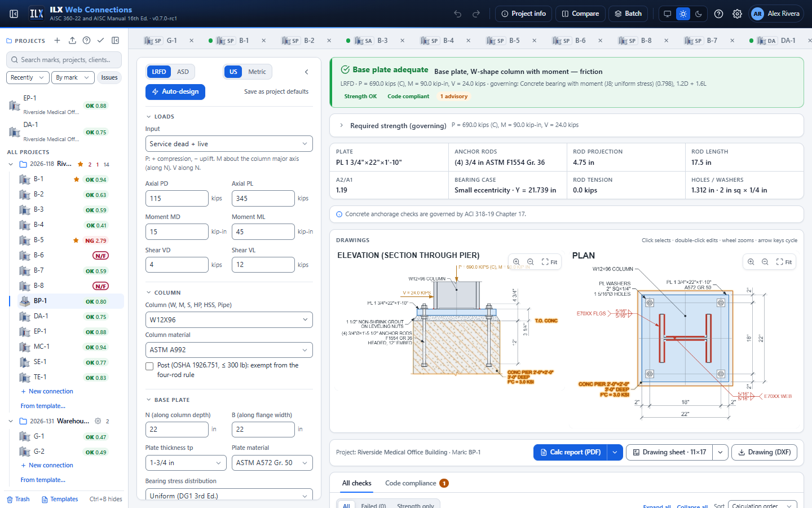Click the favorite star on row B-1

[x=76, y=179]
